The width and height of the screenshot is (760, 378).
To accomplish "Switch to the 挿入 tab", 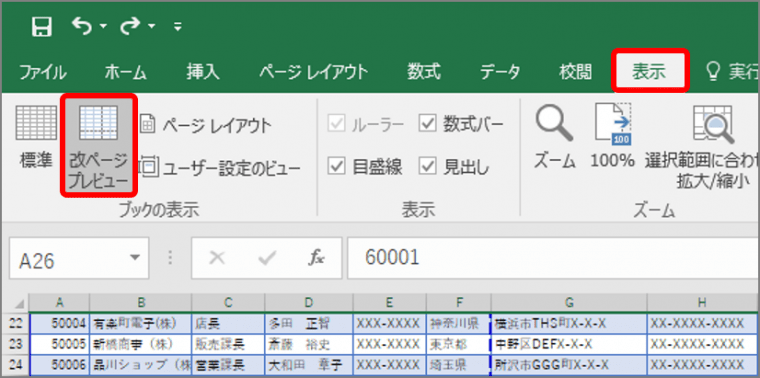I will [x=204, y=73].
